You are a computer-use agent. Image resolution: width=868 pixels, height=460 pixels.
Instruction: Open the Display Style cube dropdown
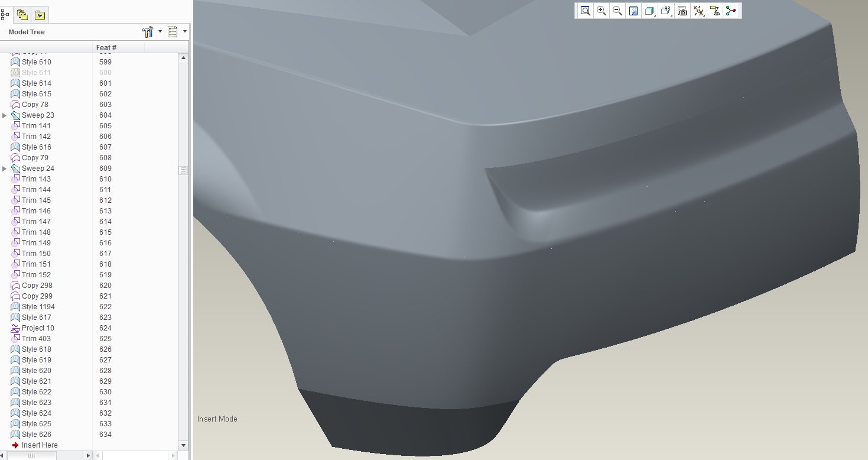click(x=650, y=11)
